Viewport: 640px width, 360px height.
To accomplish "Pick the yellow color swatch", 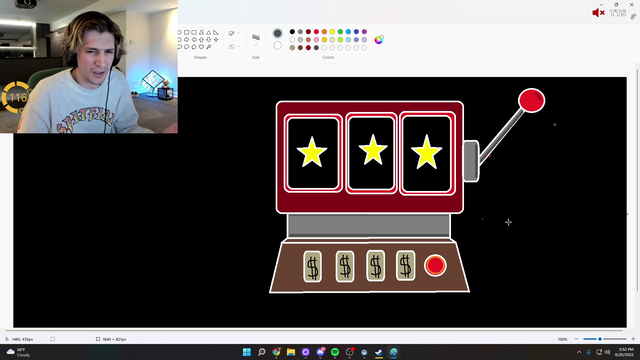I will click(332, 31).
